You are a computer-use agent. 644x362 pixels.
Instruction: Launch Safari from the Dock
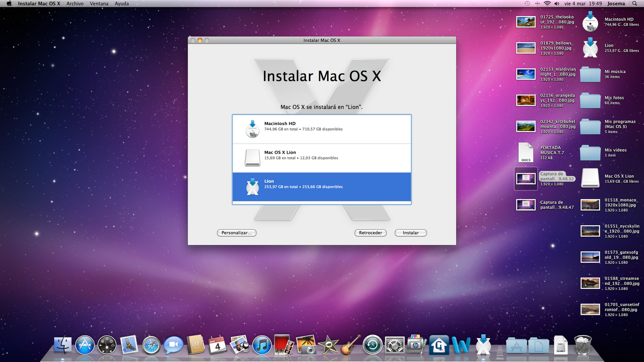(151, 345)
